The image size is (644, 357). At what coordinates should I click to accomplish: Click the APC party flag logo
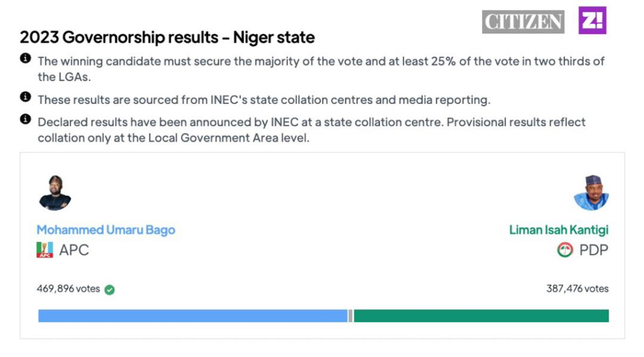(45, 250)
